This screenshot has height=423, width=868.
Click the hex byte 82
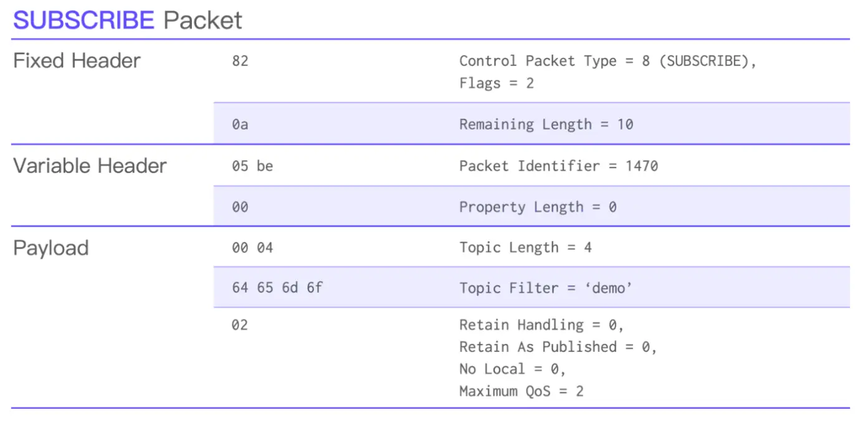coord(240,61)
